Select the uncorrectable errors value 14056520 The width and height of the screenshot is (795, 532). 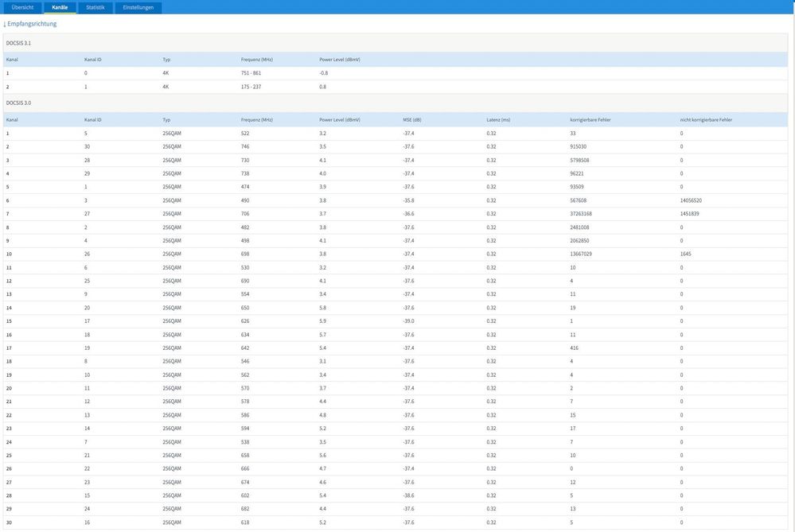pyautogui.click(x=691, y=200)
